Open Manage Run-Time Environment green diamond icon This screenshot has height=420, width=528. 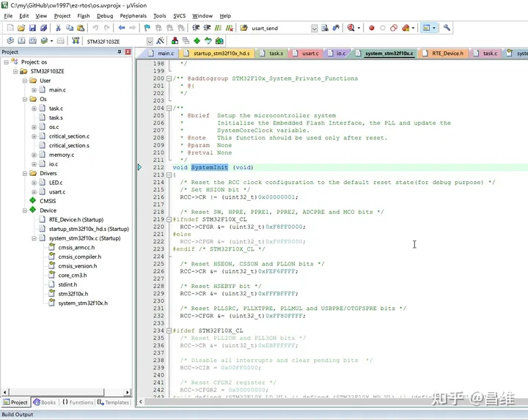pos(197,41)
